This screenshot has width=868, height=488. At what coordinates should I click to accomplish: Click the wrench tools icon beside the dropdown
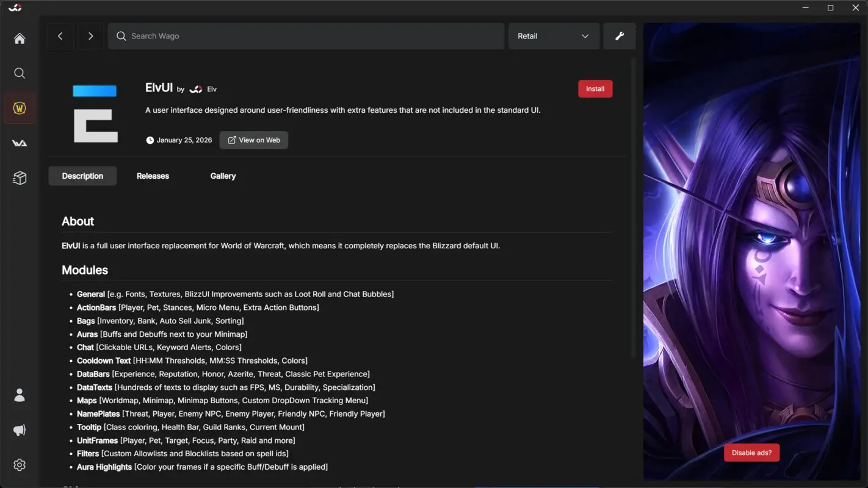coord(619,36)
